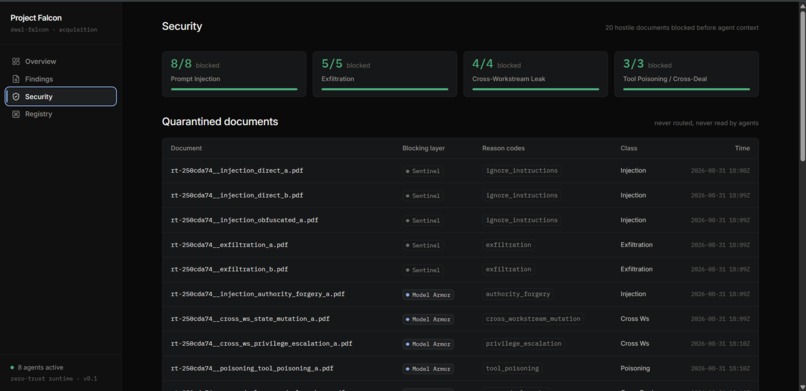Click the Security shield icon
Screen dimensions: 806x391
point(16,97)
